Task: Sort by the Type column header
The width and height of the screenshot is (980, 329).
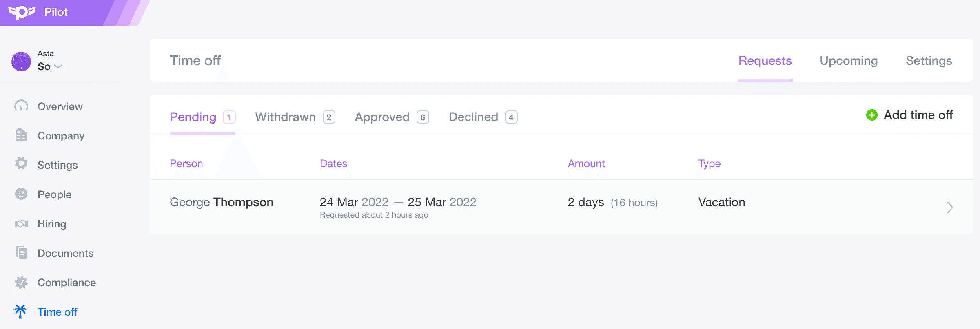Action: [709, 164]
